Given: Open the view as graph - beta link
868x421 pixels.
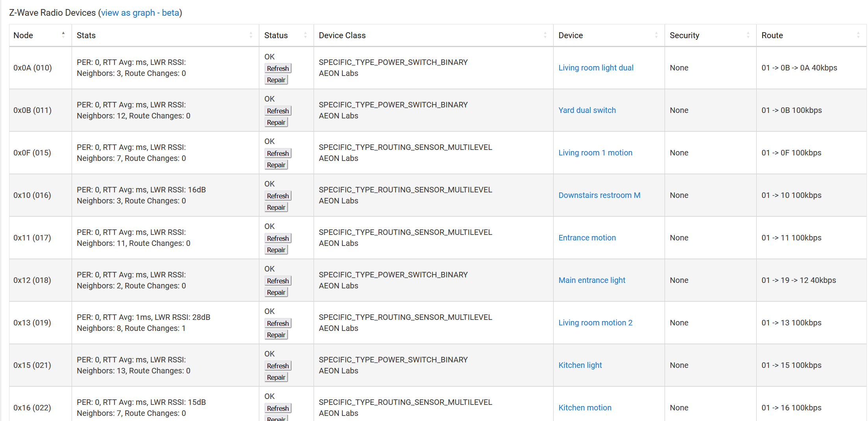Looking at the screenshot, I should click(x=140, y=13).
